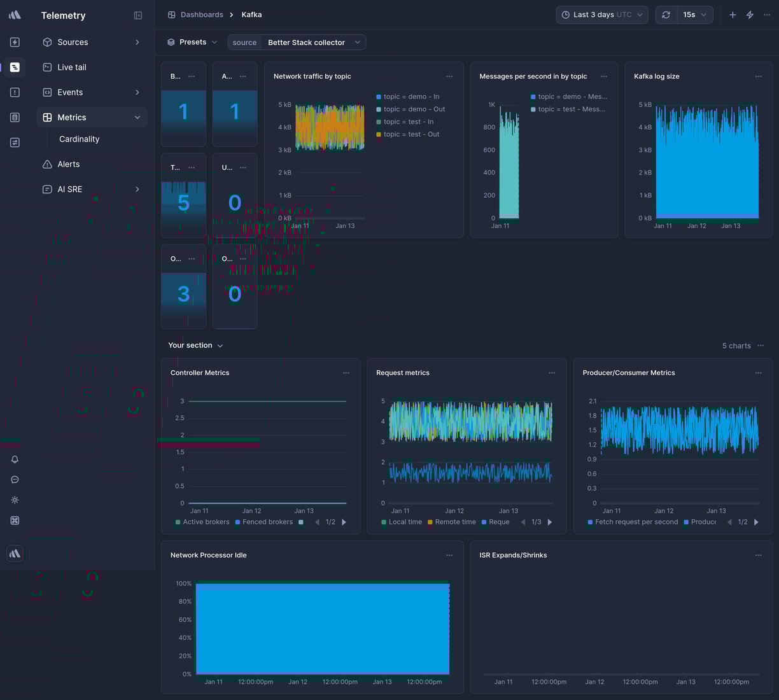Image resolution: width=779 pixels, height=700 pixels.
Task: Open the Better Stack collector source dropdown
Action: click(x=314, y=42)
